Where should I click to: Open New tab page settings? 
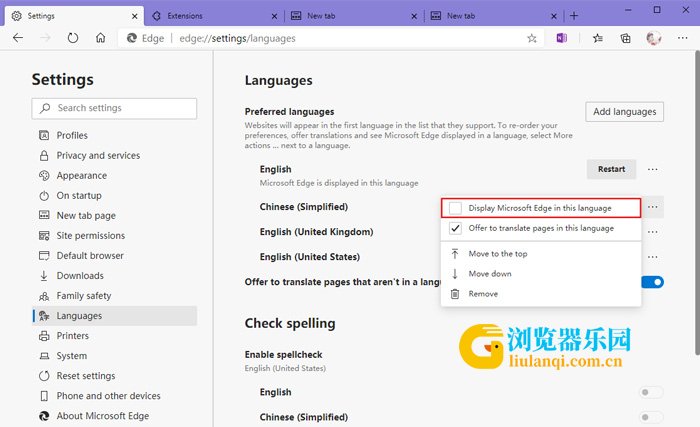coord(115,216)
